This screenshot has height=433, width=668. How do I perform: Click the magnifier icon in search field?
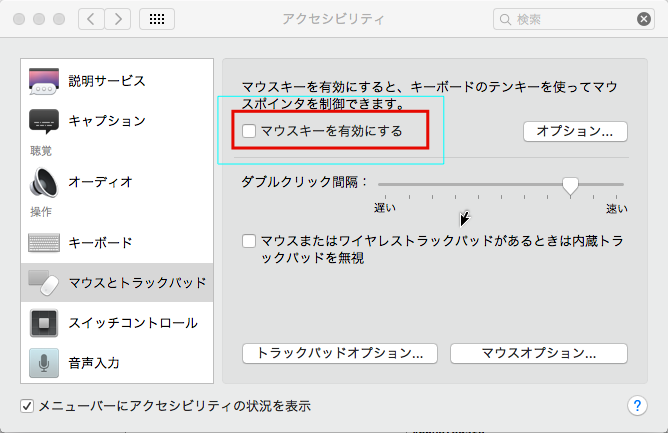coord(505,19)
